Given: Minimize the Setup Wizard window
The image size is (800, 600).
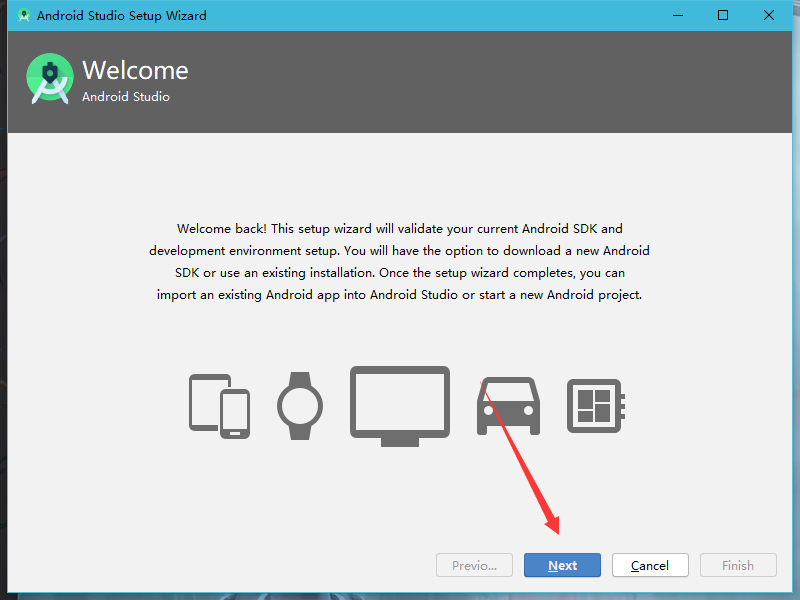Looking at the screenshot, I should click(678, 15).
